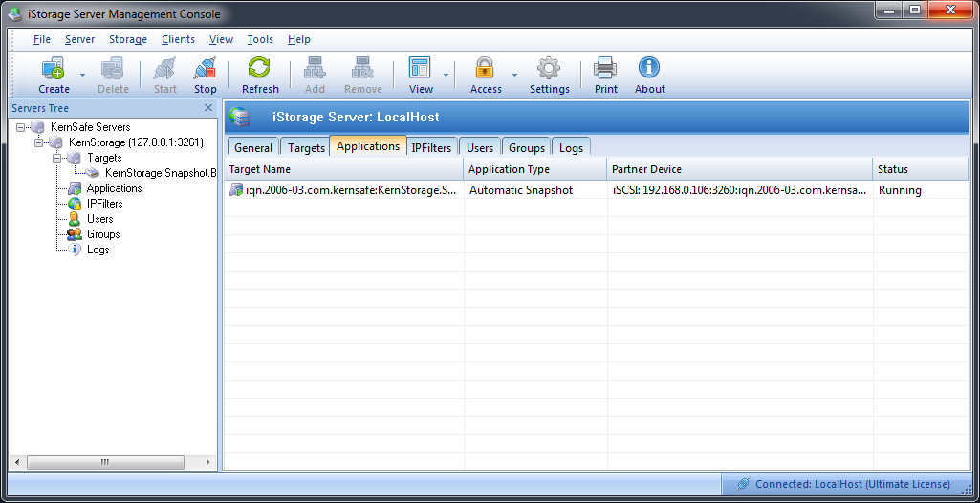Open Settings gear in toolbar

coord(549,68)
